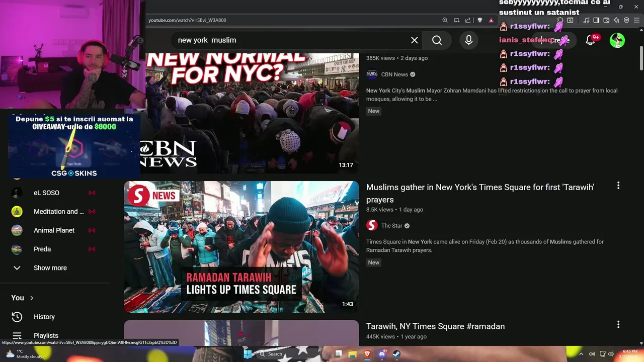Open 'Muslims gather in New York's Times Square' title
This screenshot has height=362, width=644.
tap(480, 193)
